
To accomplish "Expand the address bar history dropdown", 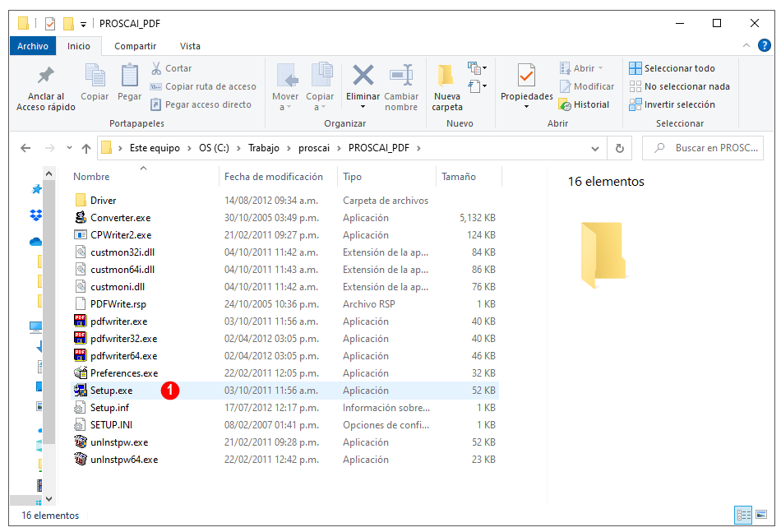I will (x=594, y=149).
